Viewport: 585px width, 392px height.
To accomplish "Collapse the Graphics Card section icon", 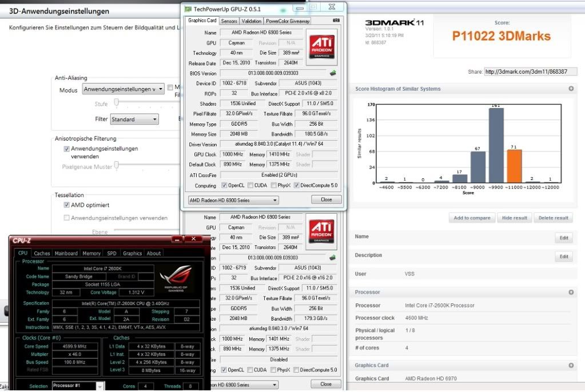I will point(571,366).
